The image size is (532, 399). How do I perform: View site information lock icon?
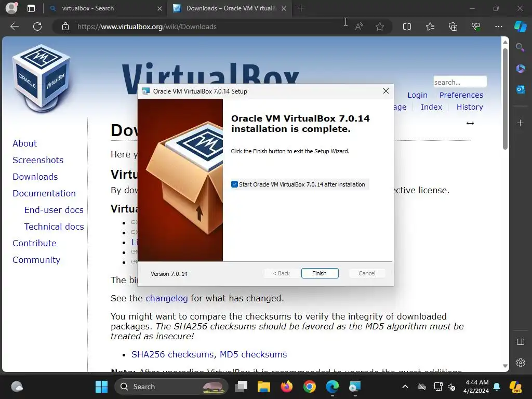pos(65,26)
